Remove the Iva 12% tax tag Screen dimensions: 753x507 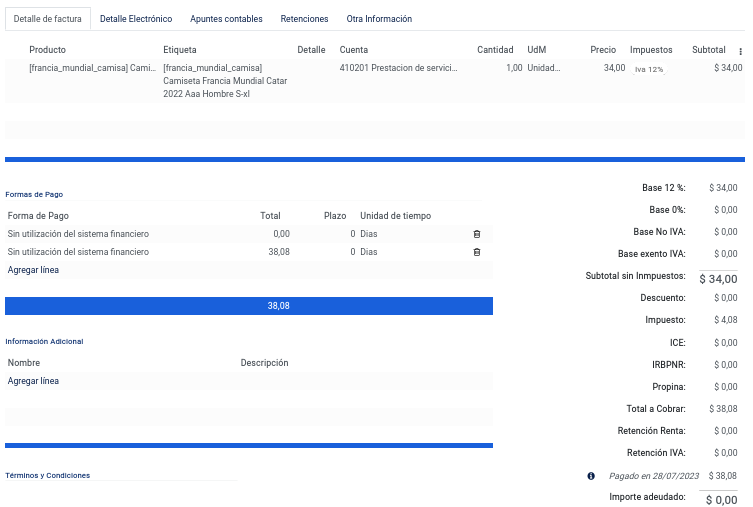point(649,69)
